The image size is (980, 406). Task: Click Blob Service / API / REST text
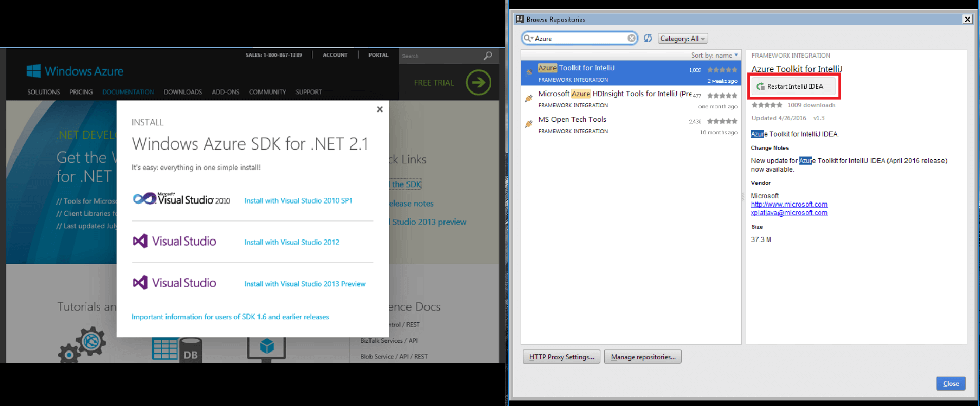click(x=394, y=356)
